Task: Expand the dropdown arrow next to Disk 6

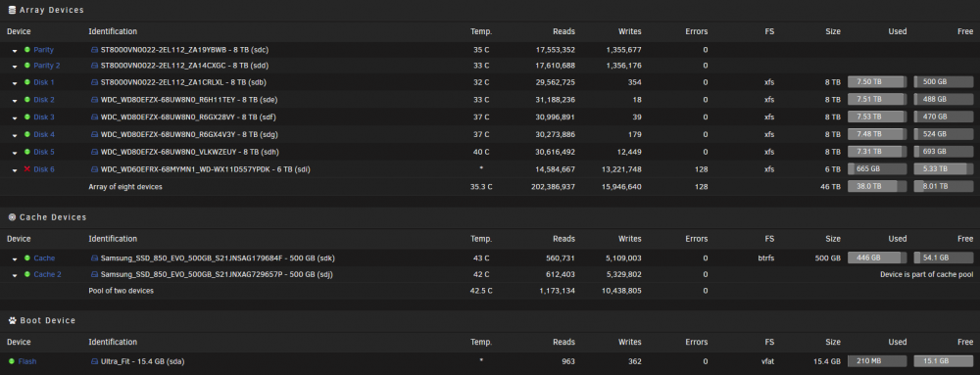Action: pyautogui.click(x=15, y=170)
